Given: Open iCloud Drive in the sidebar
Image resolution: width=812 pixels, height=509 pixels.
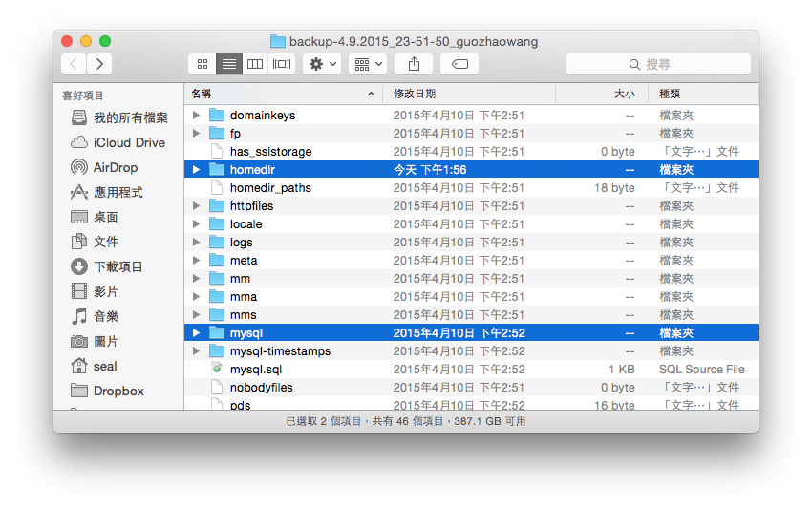Looking at the screenshot, I should (118, 143).
